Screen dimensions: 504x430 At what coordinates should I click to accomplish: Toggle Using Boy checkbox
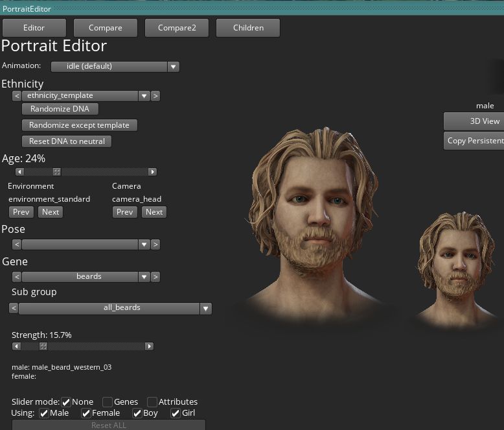(137, 413)
